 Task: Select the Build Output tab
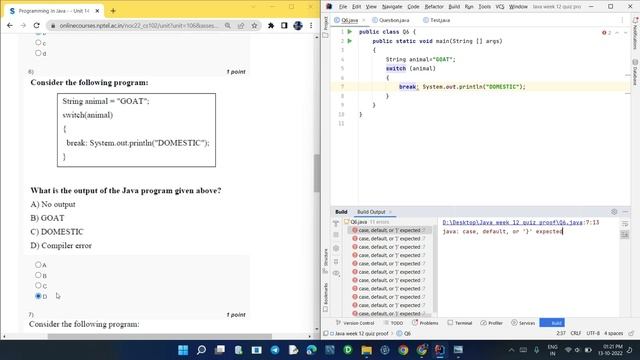pos(371,212)
